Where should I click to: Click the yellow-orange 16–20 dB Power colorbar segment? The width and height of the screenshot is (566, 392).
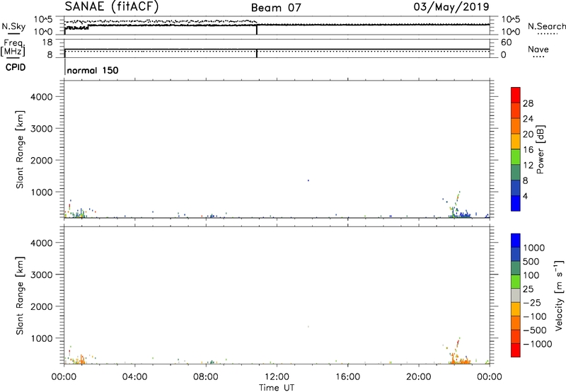[516, 141]
